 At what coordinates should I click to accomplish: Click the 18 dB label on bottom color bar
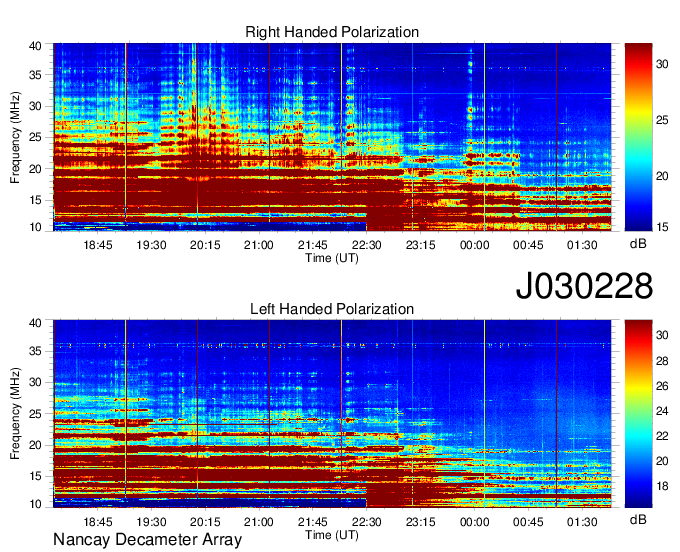tap(662, 487)
